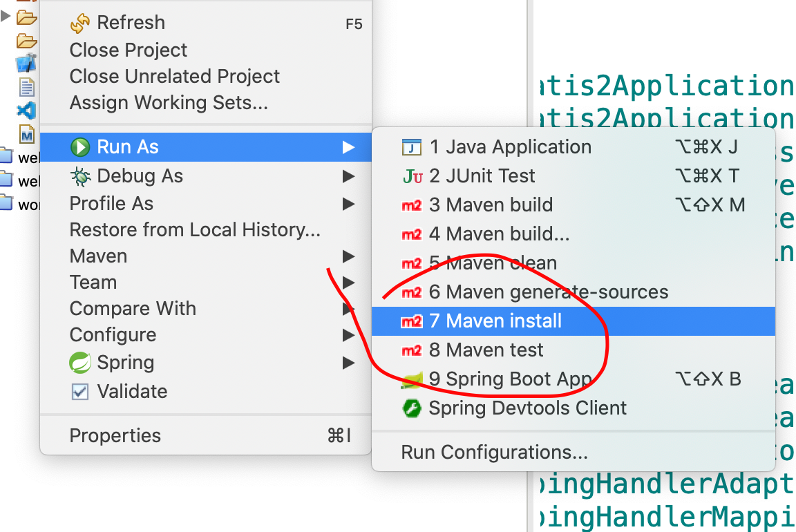Click the m2 icon beside Maven test
Viewport: 796px width, 532px height.
click(412, 350)
